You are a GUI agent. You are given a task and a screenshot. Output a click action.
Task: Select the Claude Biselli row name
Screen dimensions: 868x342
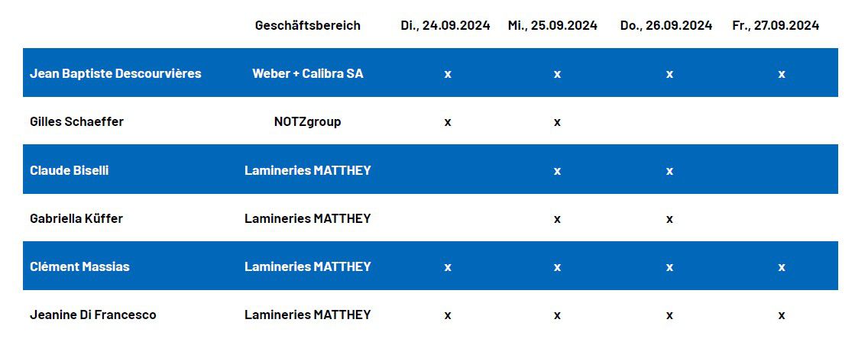tap(69, 170)
